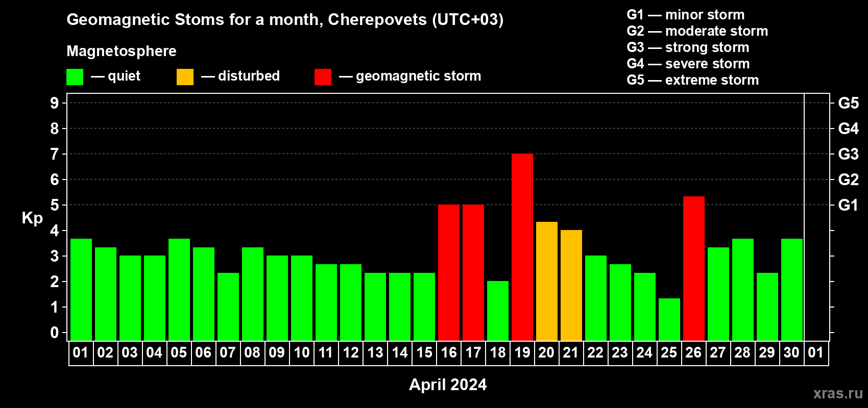Click the orange disturbed legend swatch
This screenshot has width=868, height=408.
pyautogui.click(x=185, y=77)
